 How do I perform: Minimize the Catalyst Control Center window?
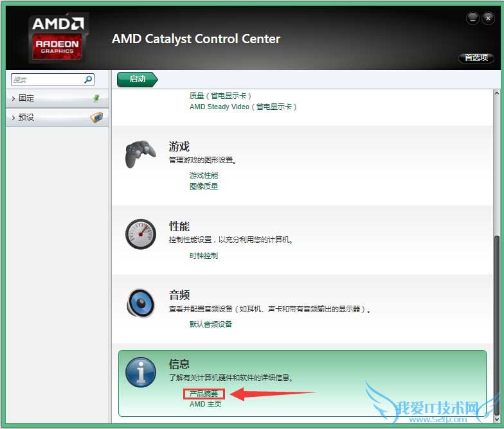point(473,19)
